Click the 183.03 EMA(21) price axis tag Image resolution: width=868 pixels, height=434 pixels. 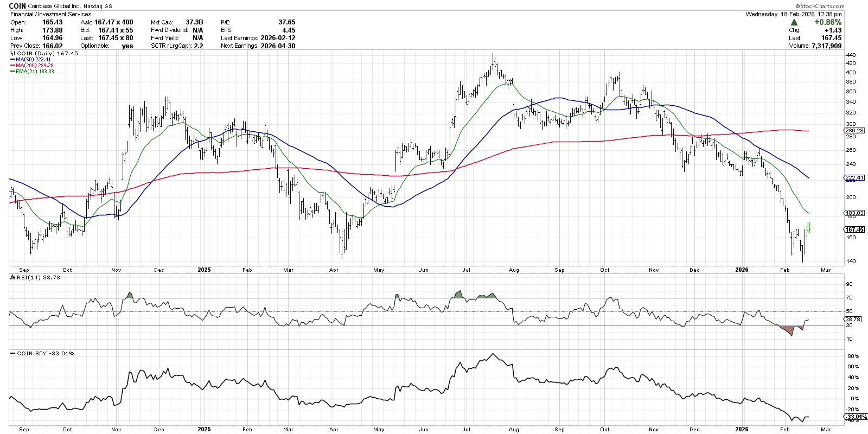tap(854, 213)
